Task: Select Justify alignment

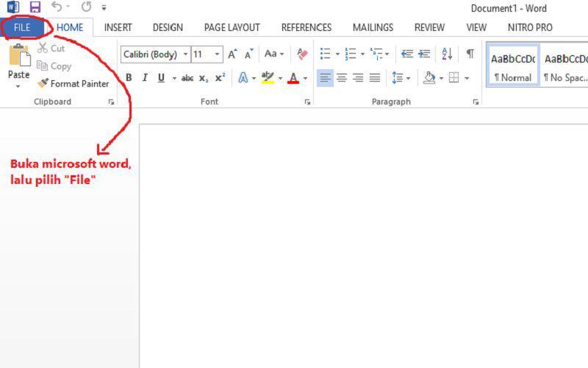Action: pos(375,78)
